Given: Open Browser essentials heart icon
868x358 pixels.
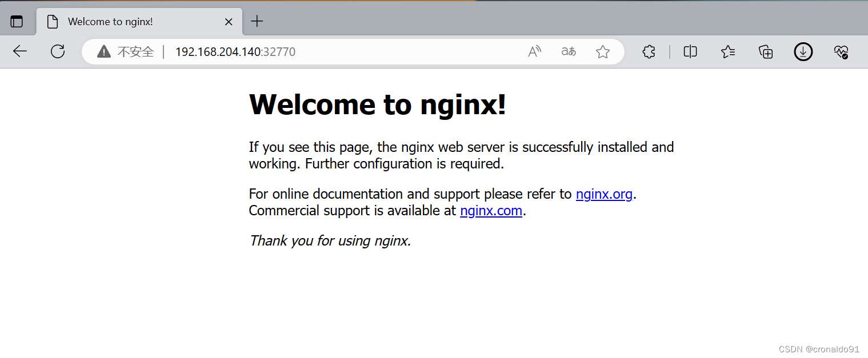Looking at the screenshot, I should 841,52.
